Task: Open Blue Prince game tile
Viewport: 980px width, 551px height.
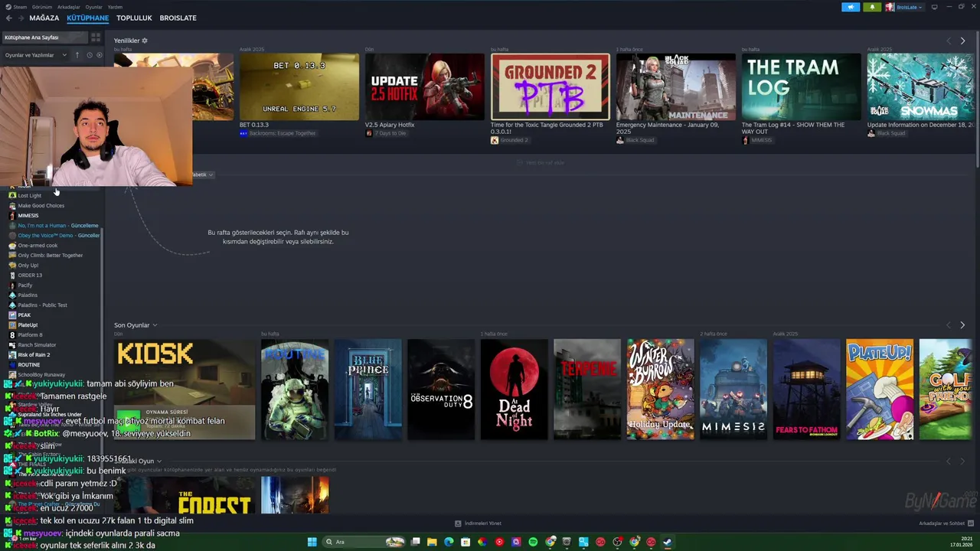Action: pos(368,390)
